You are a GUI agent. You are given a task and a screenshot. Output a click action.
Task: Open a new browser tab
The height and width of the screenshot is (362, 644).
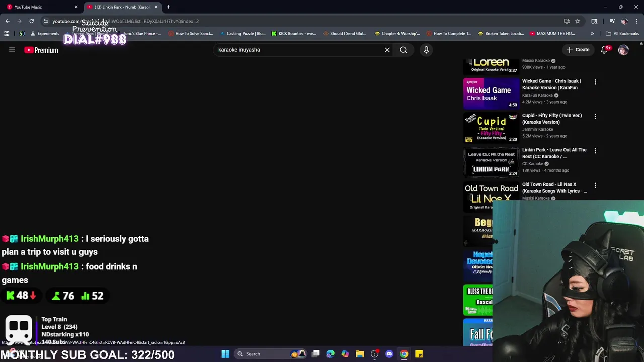[168, 7]
